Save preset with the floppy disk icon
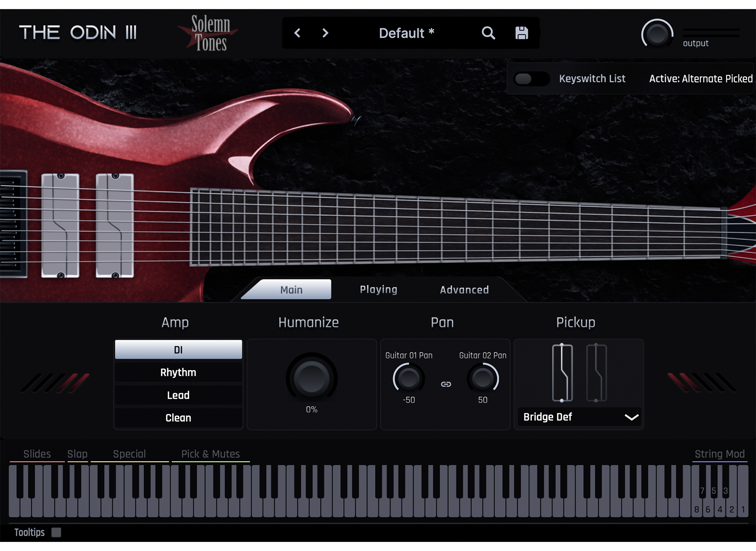 pyautogui.click(x=522, y=33)
